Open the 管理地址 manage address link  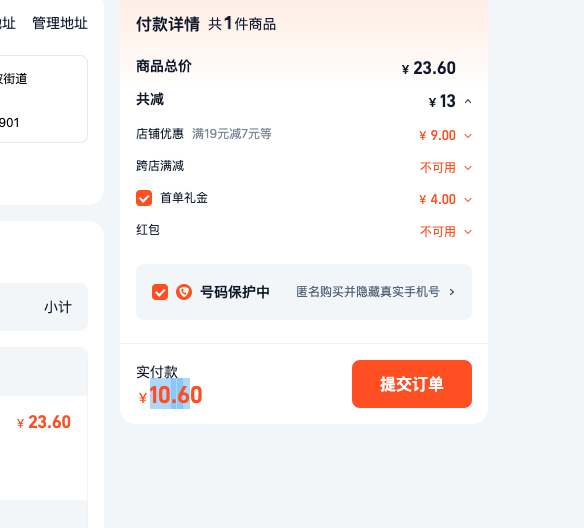pyautogui.click(x=60, y=23)
